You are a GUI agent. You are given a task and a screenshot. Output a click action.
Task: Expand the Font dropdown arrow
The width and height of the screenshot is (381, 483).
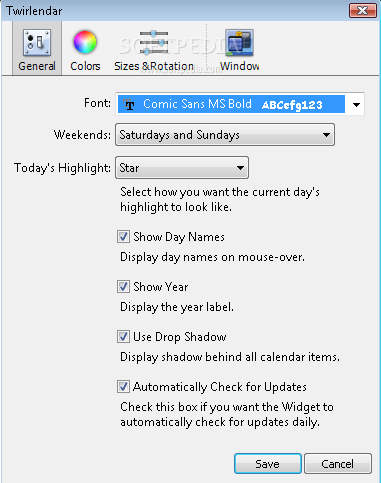click(356, 105)
